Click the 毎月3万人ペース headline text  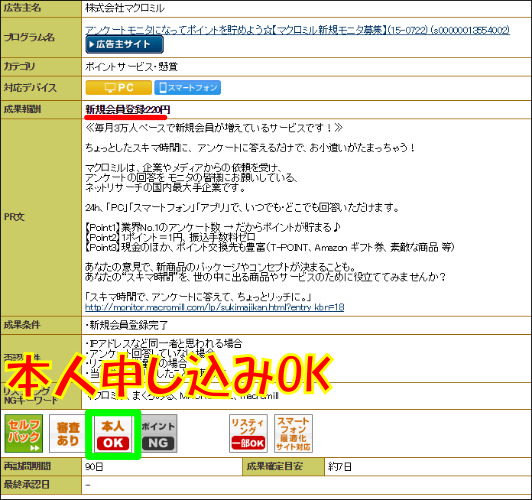pyautogui.click(x=214, y=128)
